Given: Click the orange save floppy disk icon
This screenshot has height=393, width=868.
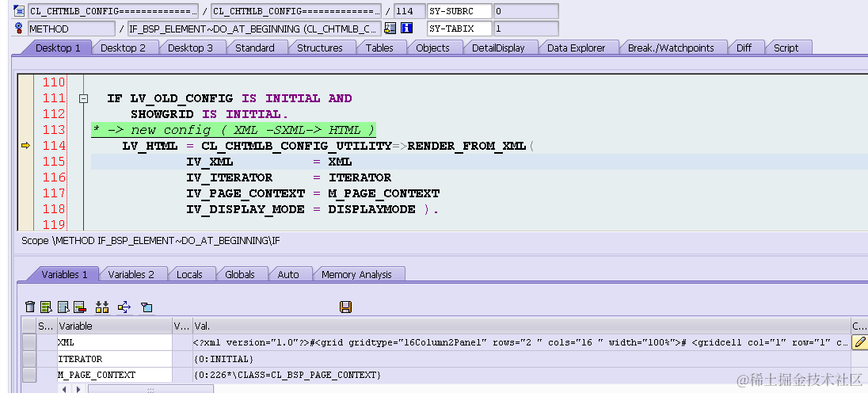Looking at the screenshot, I should click(346, 307).
